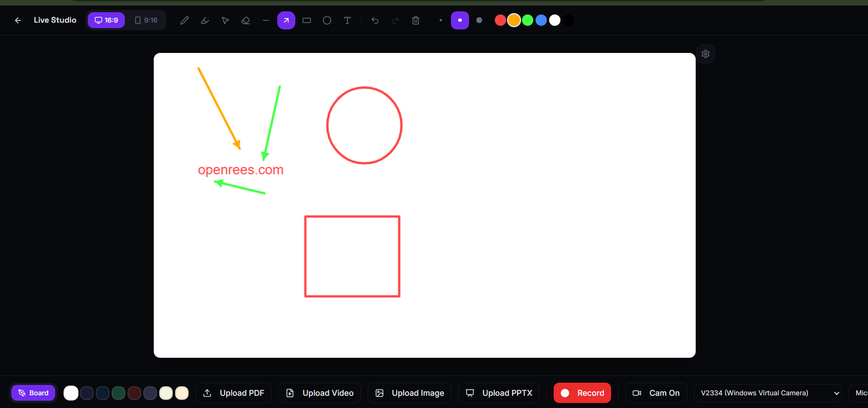The image size is (868, 408).
Task: Open canvas settings gear
Action: (706, 54)
